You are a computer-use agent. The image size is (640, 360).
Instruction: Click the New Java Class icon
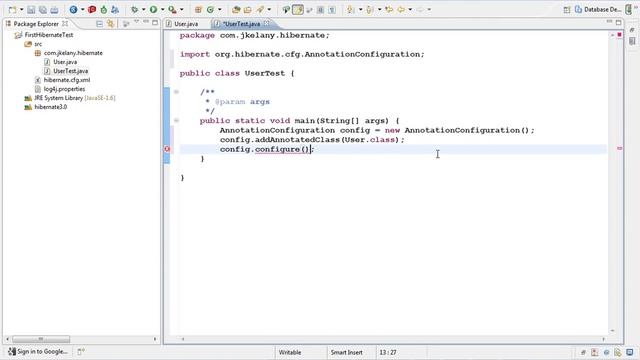(211, 9)
